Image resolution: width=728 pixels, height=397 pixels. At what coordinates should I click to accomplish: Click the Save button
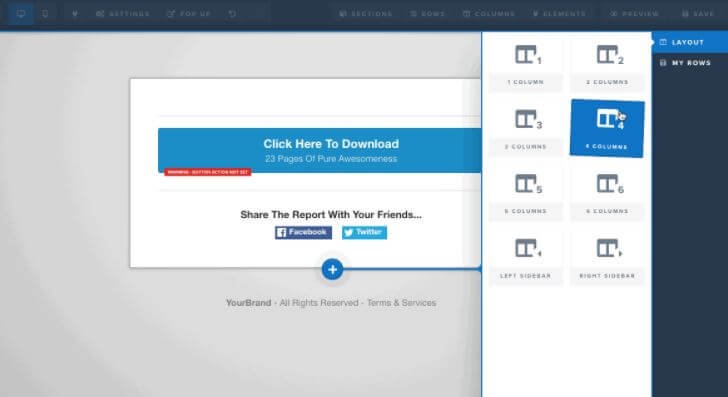(x=698, y=14)
